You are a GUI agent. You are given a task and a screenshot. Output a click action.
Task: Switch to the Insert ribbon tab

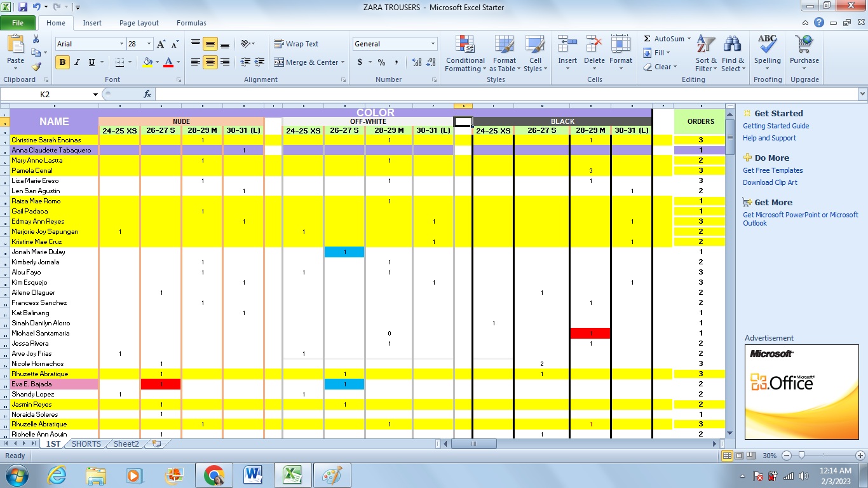pos(92,23)
